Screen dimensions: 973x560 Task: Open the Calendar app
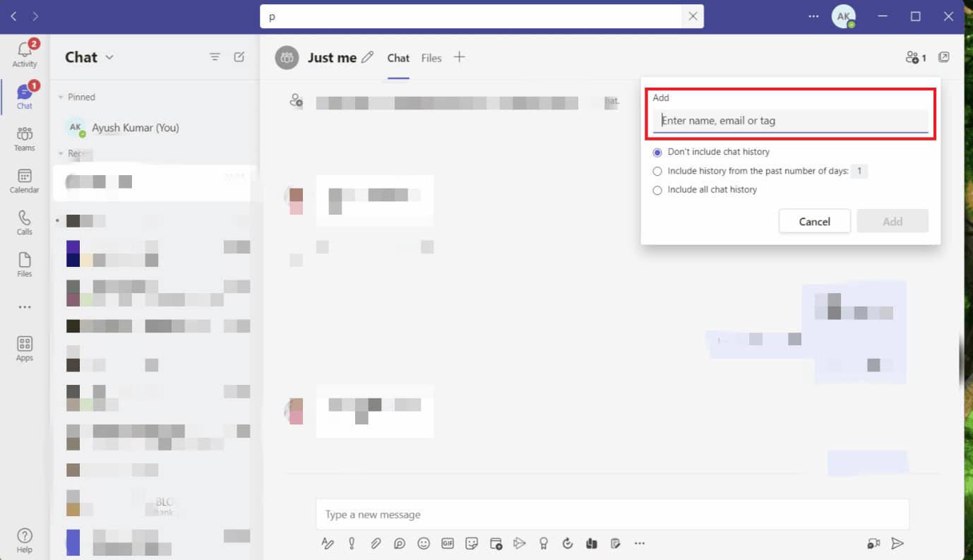coord(25,181)
